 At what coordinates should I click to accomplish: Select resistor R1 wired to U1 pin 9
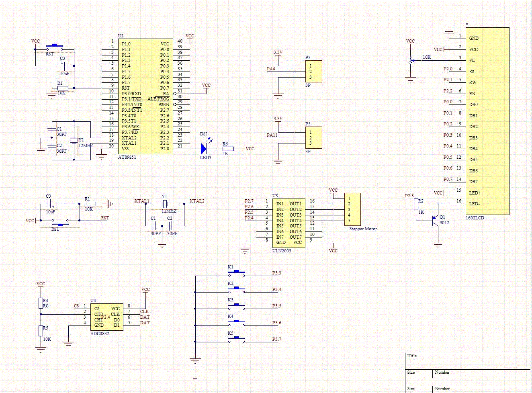pos(63,88)
